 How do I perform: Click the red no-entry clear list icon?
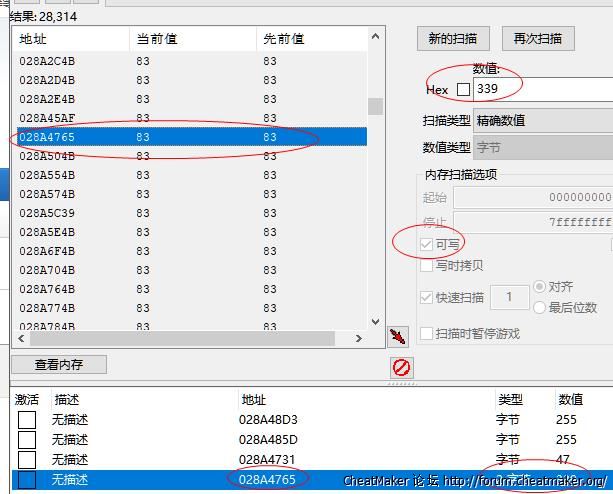(401, 367)
